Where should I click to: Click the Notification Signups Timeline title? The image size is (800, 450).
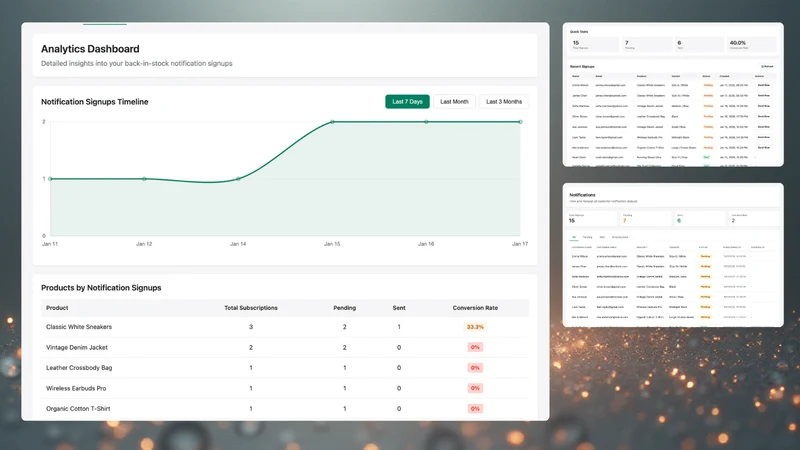point(95,102)
